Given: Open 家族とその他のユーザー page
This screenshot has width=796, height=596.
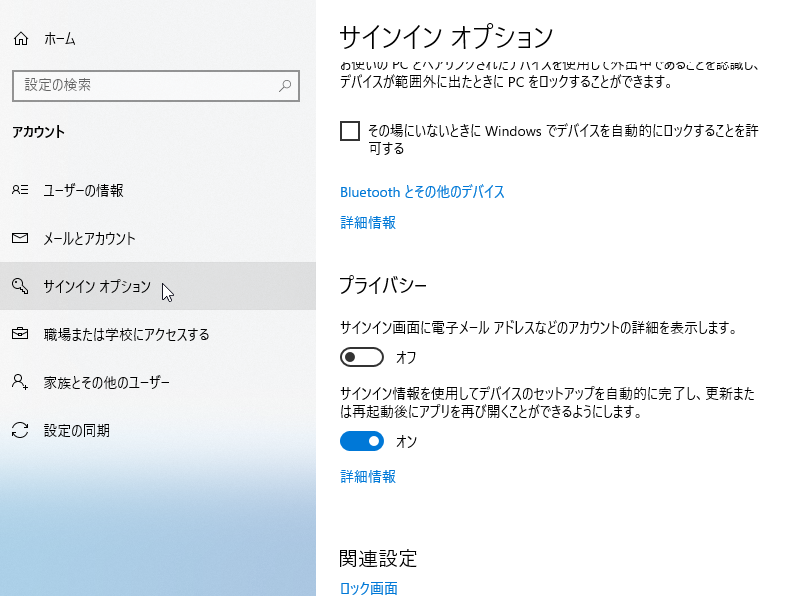Looking at the screenshot, I should [x=158, y=382].
